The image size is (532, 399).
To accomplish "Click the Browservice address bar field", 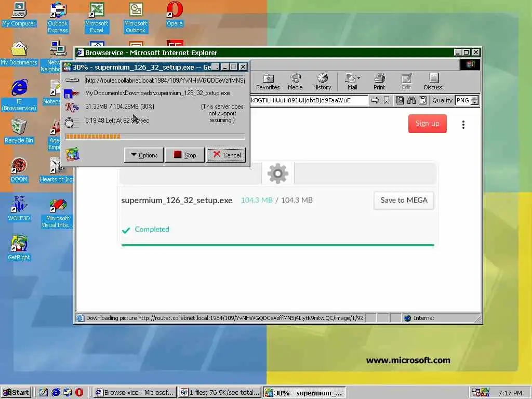I will 309,100.
